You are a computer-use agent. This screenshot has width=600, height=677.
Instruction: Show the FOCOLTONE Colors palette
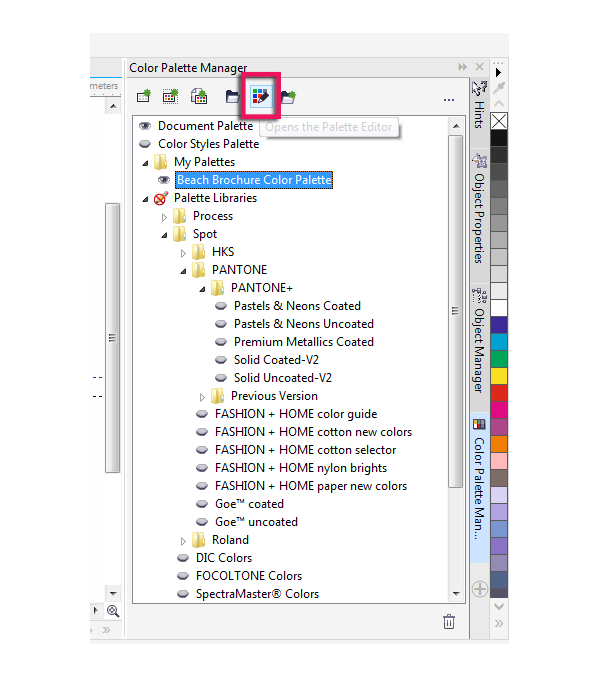(183, 576)
